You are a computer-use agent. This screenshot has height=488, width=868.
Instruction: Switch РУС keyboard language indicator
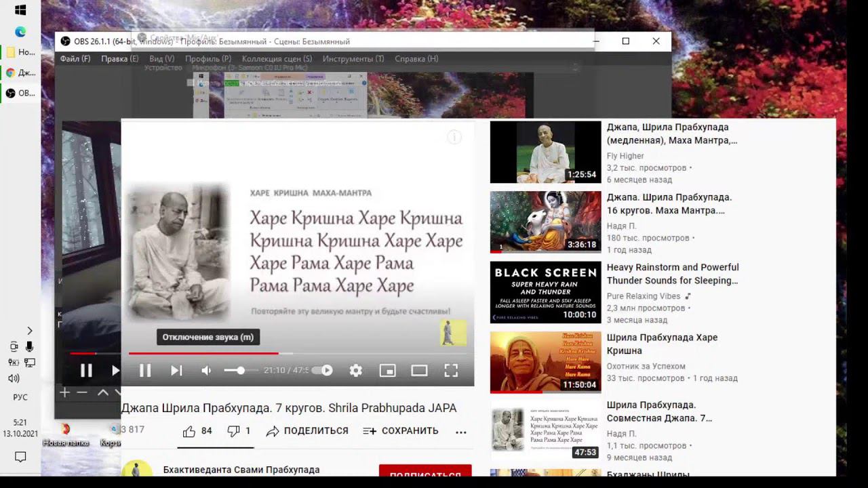20,398
